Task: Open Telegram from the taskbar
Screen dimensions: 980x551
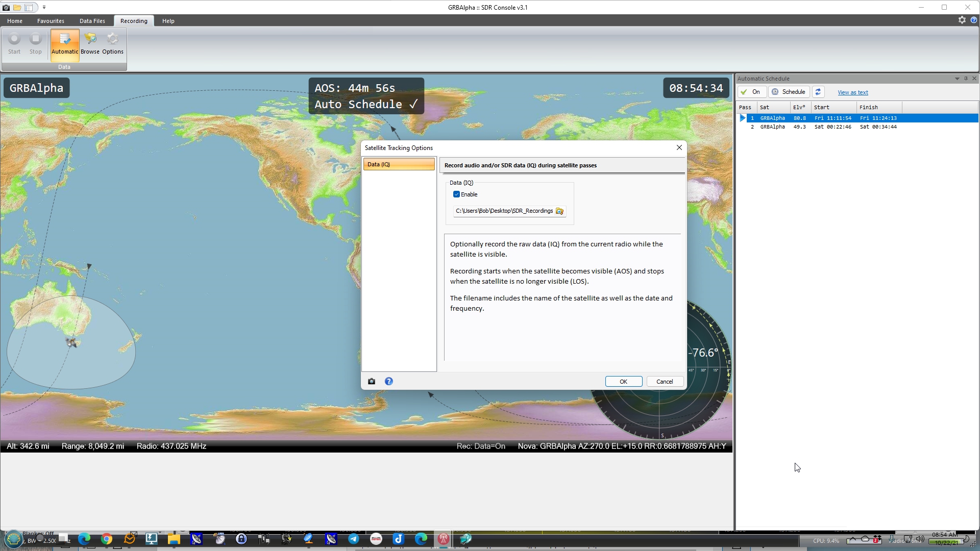Action: click(353, 539)
